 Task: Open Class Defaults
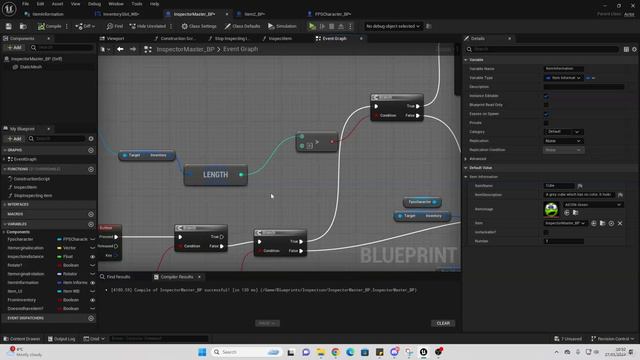[x=242, y=26]
